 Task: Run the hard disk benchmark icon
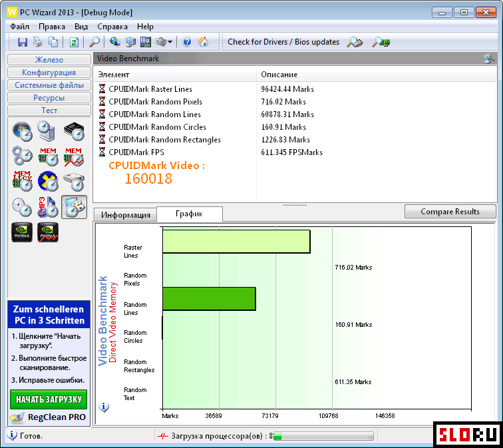pyautogui.click(x=74, y=182)
